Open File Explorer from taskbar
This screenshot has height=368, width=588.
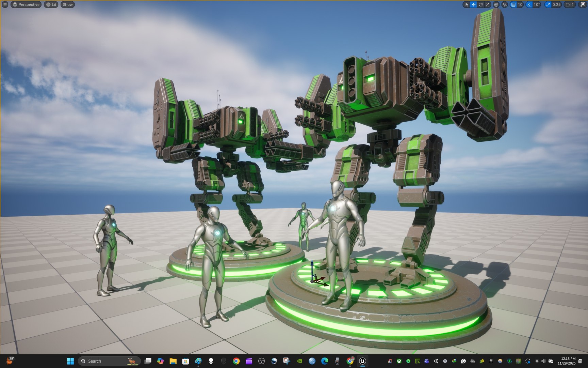[x=173, y=361]
